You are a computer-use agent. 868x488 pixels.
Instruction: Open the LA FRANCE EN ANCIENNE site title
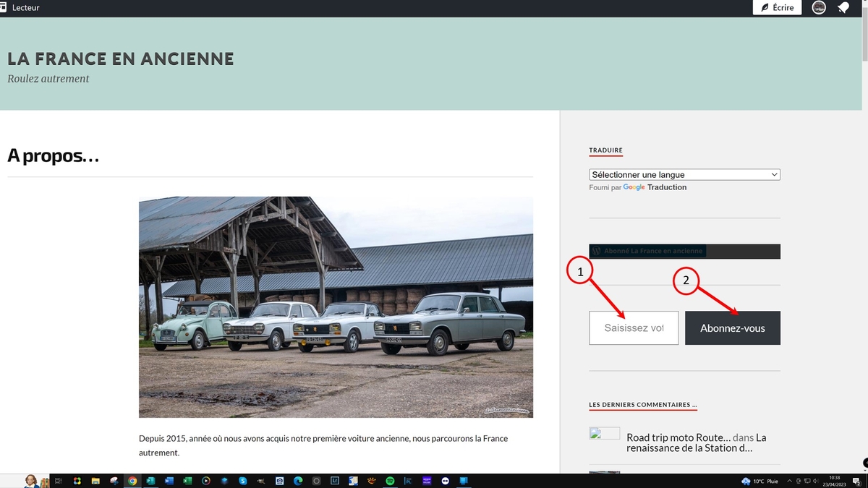pyautogui.click(x=121, y=59)
